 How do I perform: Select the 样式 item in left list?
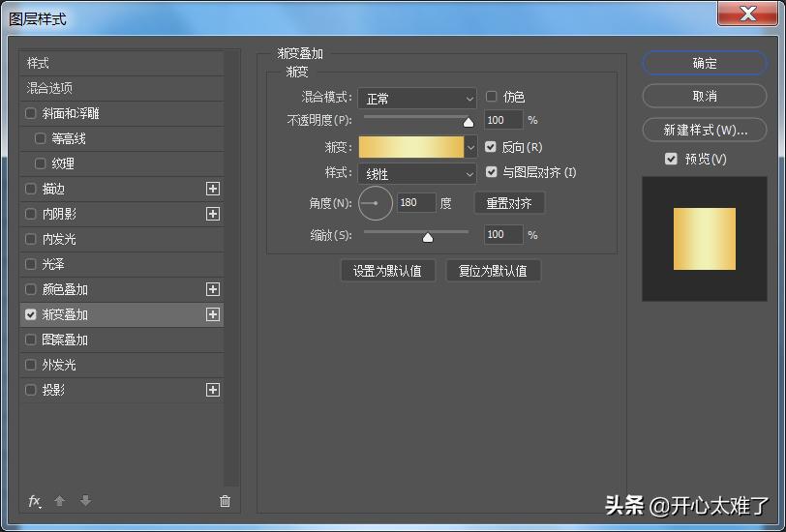coord(122,63)
